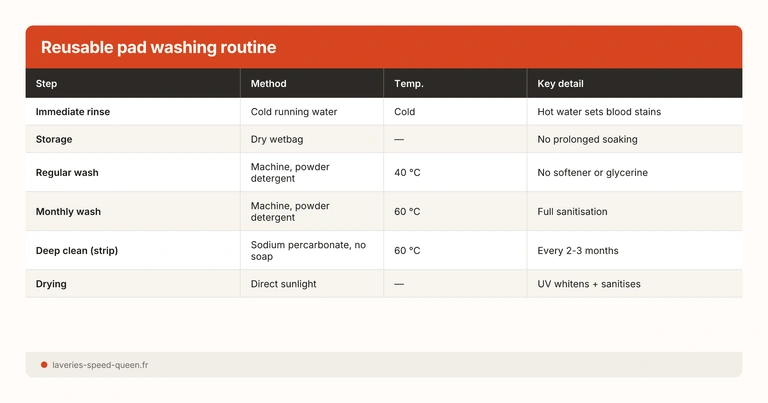Click 'Hot water sets blood stains' detail
Viewport: 768px width, 403px height.
pyautogui.click(x=599, y=112)
